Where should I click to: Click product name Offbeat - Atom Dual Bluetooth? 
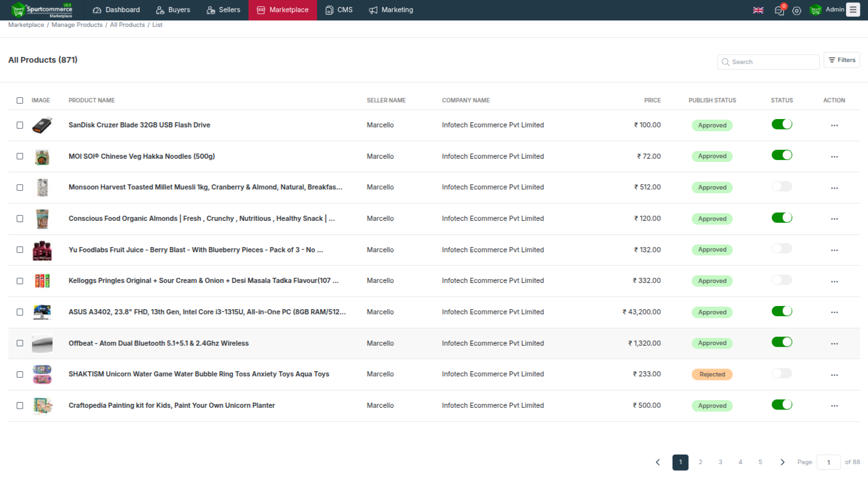(159, 343)
